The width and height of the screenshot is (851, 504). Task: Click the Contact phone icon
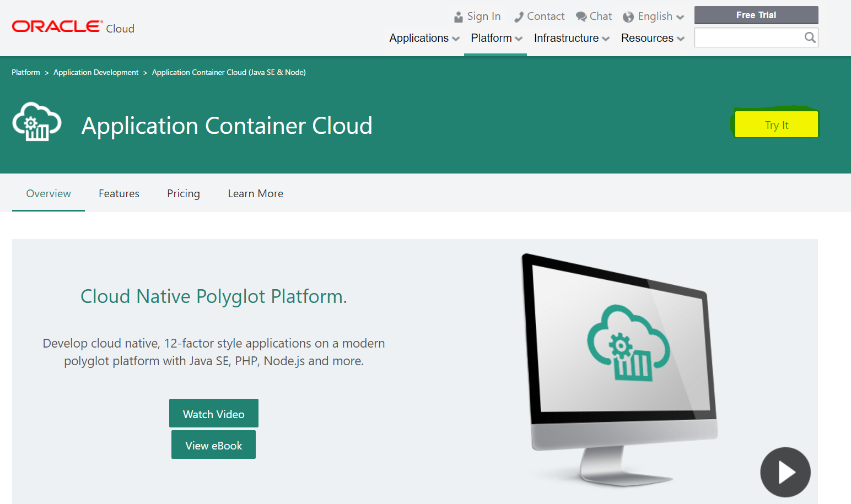(518, 16)
